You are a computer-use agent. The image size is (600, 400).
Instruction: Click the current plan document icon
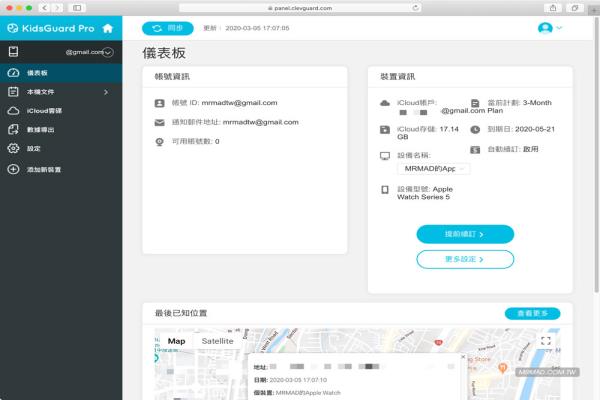(475, 103)
